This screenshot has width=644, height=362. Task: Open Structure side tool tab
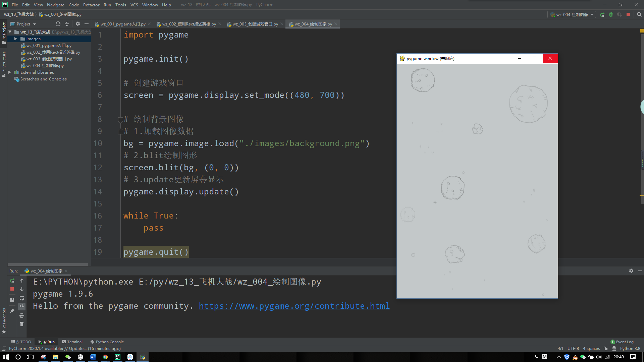point(4,64)
